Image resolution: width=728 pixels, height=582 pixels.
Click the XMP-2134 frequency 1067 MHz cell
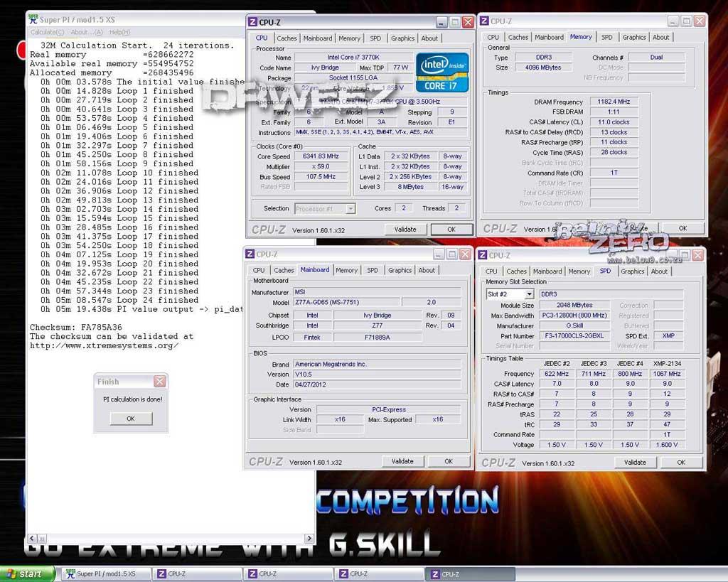coord(667,374)
